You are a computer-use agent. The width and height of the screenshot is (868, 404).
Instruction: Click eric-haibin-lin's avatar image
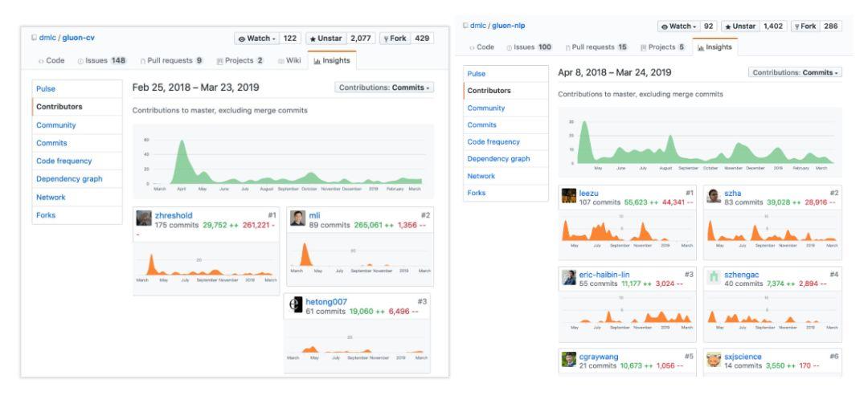click(x=569, y=277)
